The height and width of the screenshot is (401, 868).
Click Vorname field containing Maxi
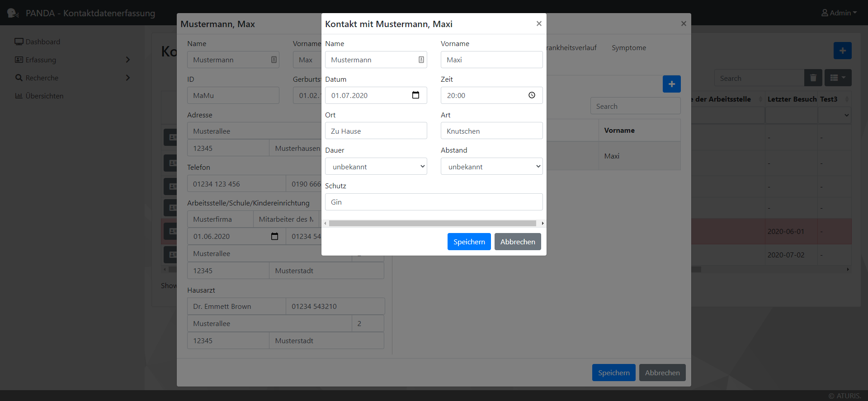(492, 60)
